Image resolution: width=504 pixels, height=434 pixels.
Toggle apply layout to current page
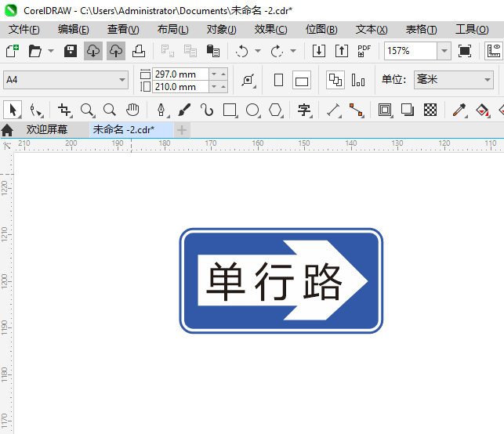tap(358, 80)
